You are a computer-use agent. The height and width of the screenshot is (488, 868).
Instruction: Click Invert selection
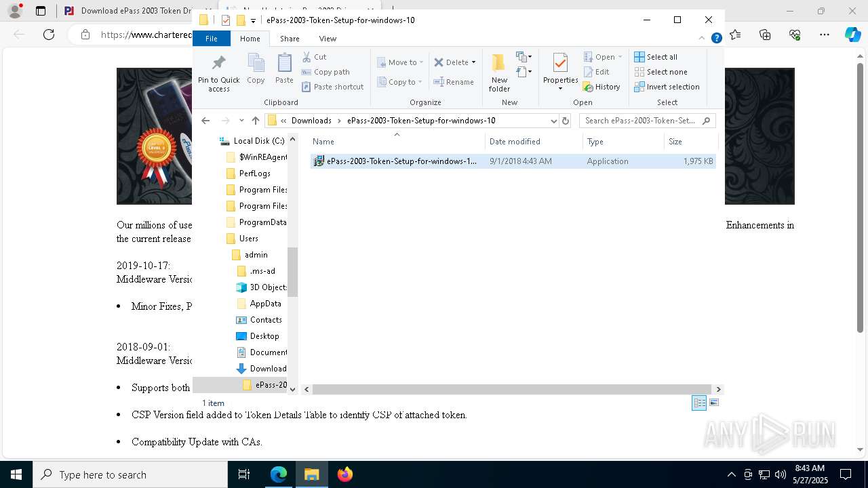(x=667, y=87)
